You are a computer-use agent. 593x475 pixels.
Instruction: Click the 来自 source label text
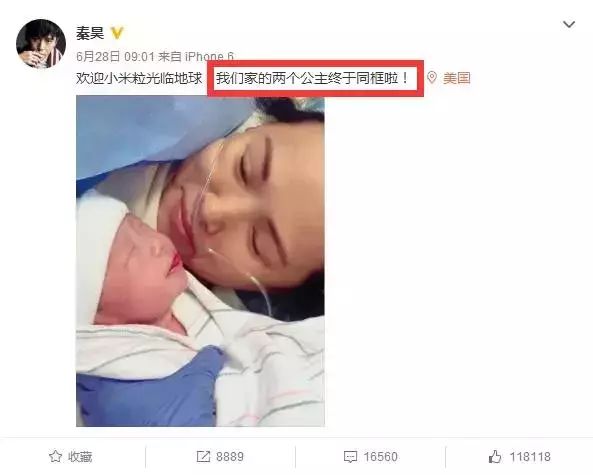[x=169, y=57]
